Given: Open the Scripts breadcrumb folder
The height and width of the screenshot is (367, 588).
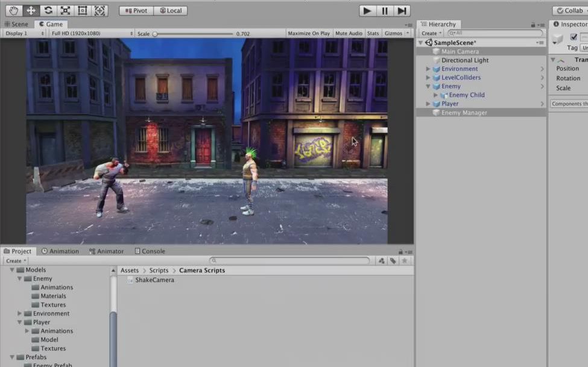Looking at the screenshot, I should pos(159,270).
